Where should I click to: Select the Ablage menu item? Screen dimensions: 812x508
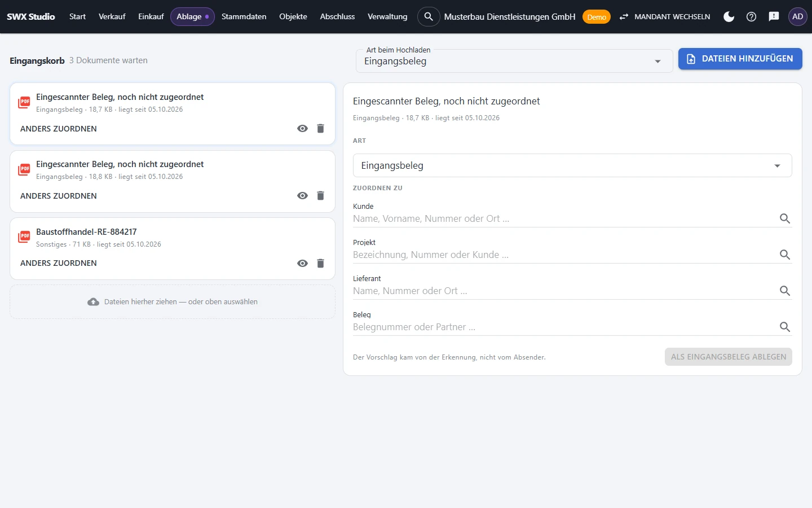[192, 17]
